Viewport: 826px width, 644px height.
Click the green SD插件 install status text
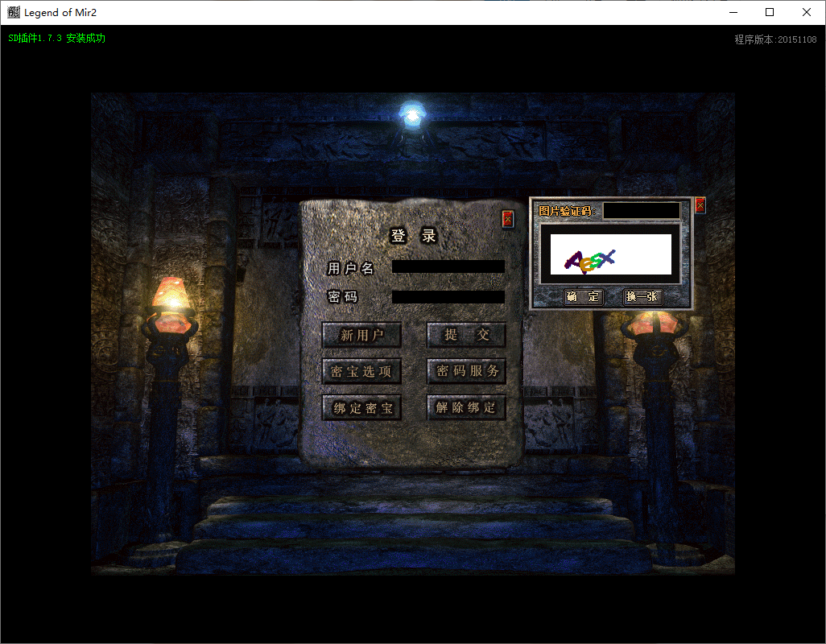56,39
